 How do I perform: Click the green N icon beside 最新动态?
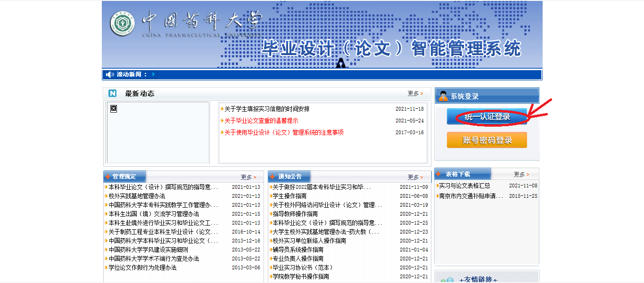pyautogui.click(x=113, y=93)
